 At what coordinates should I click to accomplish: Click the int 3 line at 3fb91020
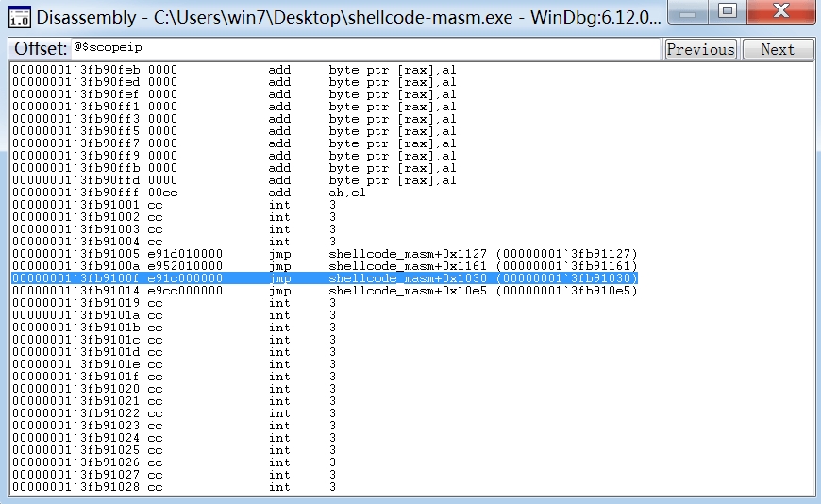pos(189,389)
